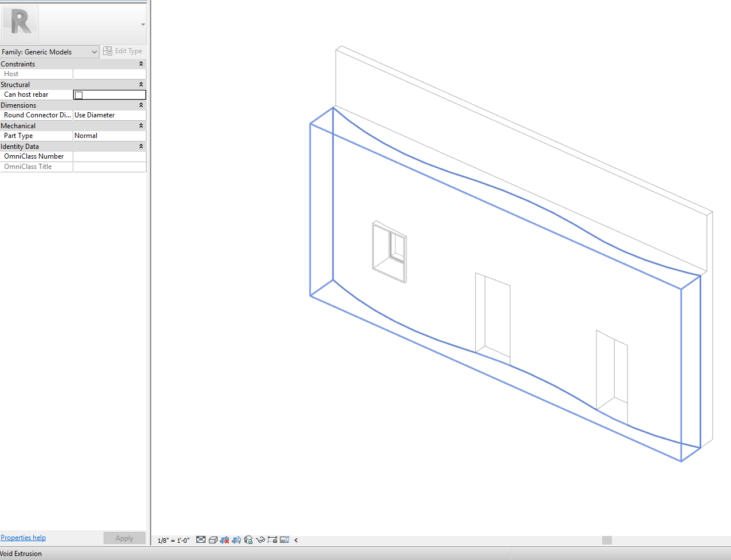Click the OmniClass Number value field
731x560 pixels.
109,156
